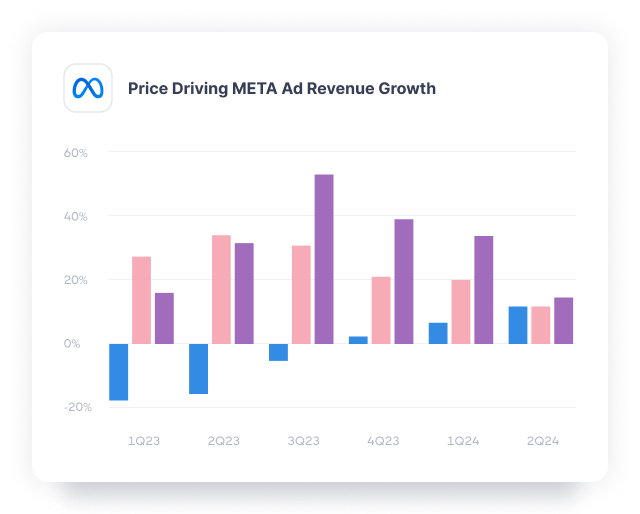Select the pink bar for 1Q23

pyautogui.click(x=141, y=300)
